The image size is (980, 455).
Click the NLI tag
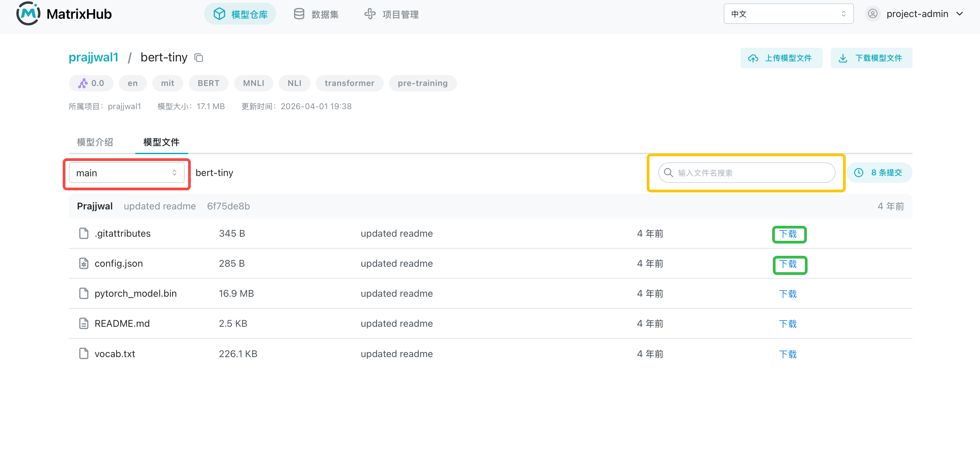(294, 83)
